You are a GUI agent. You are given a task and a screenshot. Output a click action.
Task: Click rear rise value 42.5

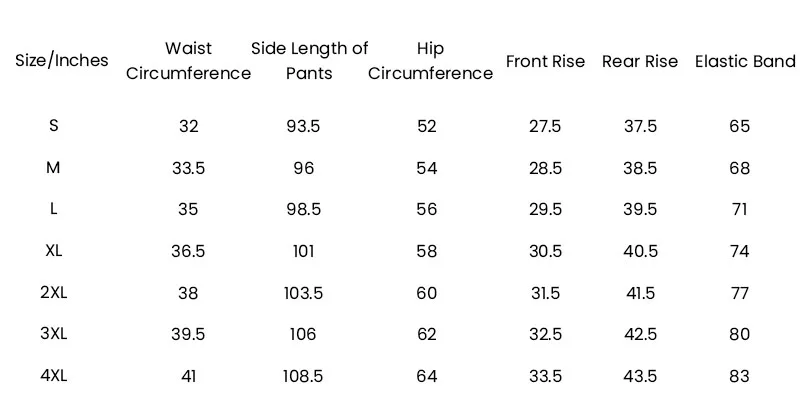(x=640, y=334)
